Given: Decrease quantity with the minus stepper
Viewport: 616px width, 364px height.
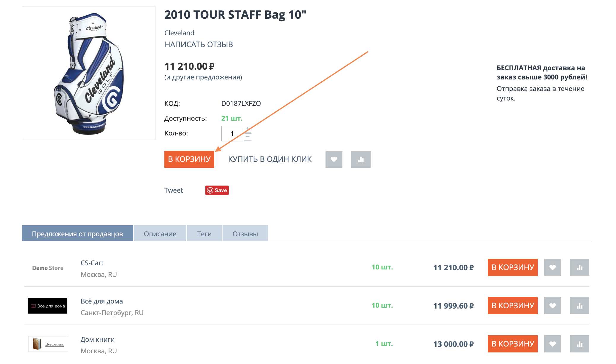Looking at the screenshot, I should [x=247, y=137].
